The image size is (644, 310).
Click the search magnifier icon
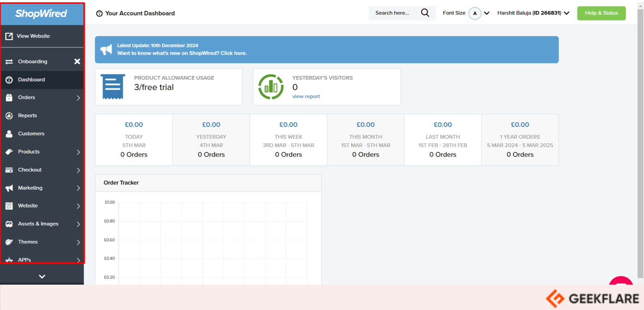[x=425, y=13]
